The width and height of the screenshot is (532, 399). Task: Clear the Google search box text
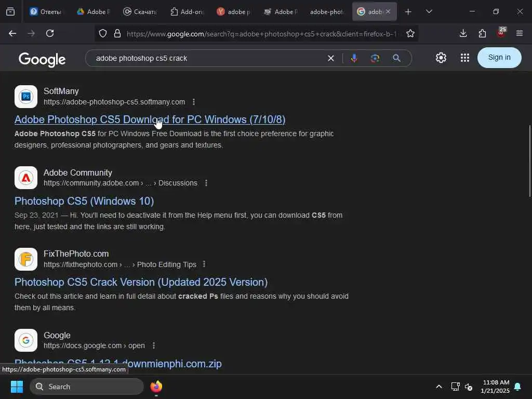pos(331,58)
